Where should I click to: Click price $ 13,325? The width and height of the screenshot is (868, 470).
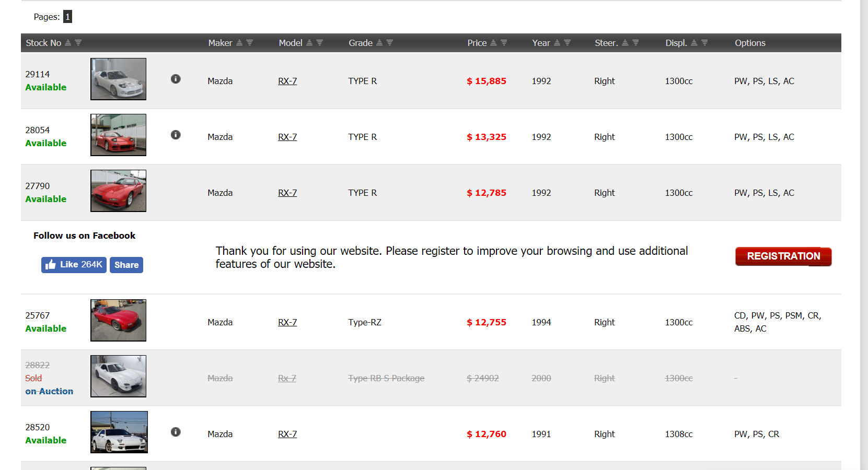coord(487,137)
